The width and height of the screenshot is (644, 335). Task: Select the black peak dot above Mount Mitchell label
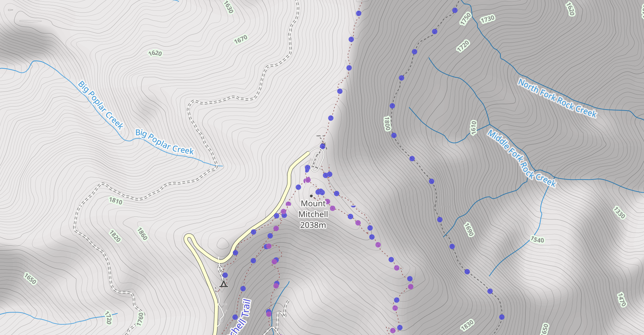click(x=311, y=196)
